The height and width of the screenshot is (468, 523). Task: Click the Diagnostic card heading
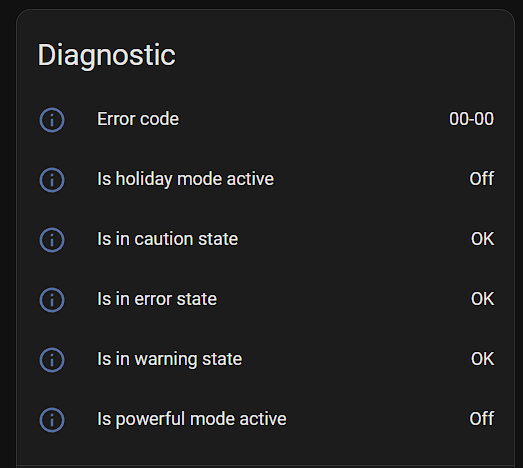click(106, 55)
